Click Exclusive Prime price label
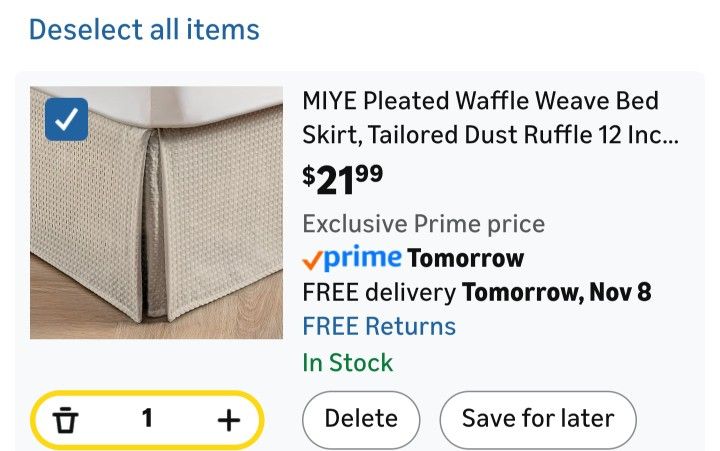This screenshot has width=720, height=451. click(x=423, y=223)
